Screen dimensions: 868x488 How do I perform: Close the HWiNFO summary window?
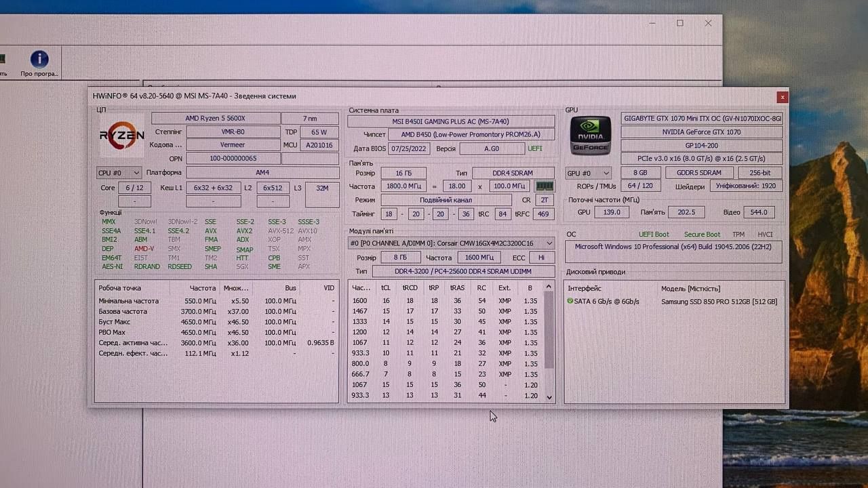(x=783, y=96)
